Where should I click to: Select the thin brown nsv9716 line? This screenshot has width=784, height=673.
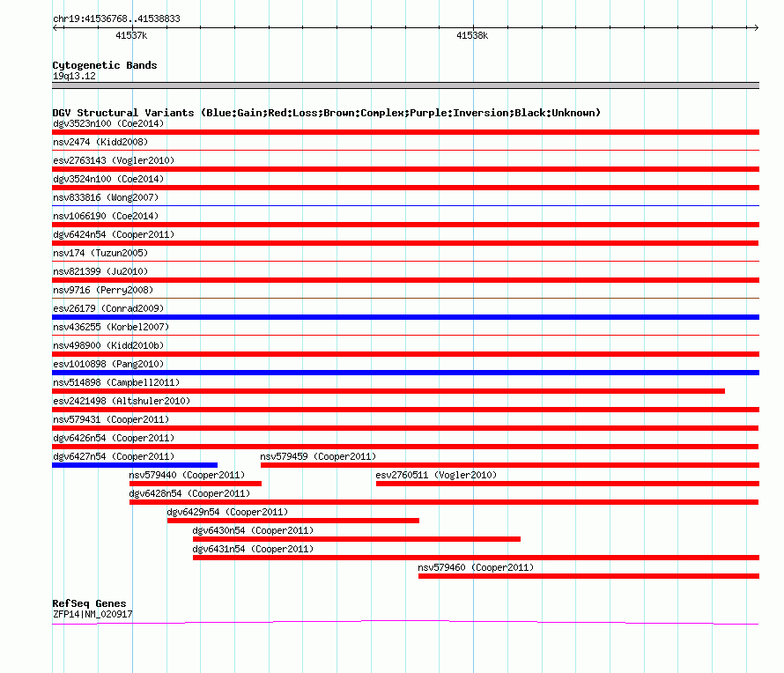point(405,298)
